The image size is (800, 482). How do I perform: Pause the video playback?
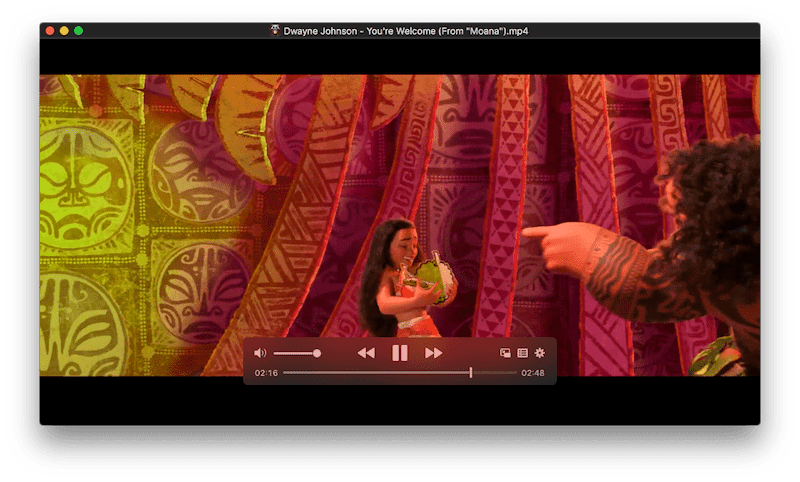[399, 353]
